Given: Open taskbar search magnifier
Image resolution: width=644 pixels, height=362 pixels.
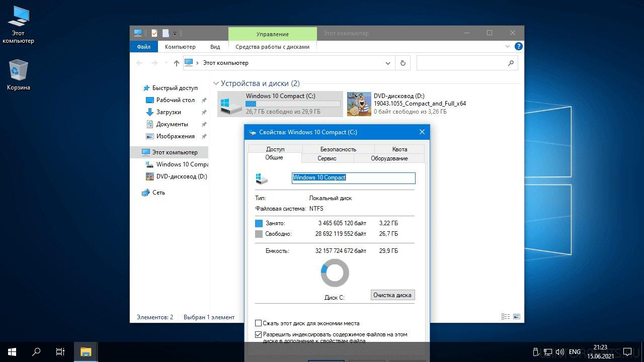Looking at the screenshot, I should (x=36, y=352).
